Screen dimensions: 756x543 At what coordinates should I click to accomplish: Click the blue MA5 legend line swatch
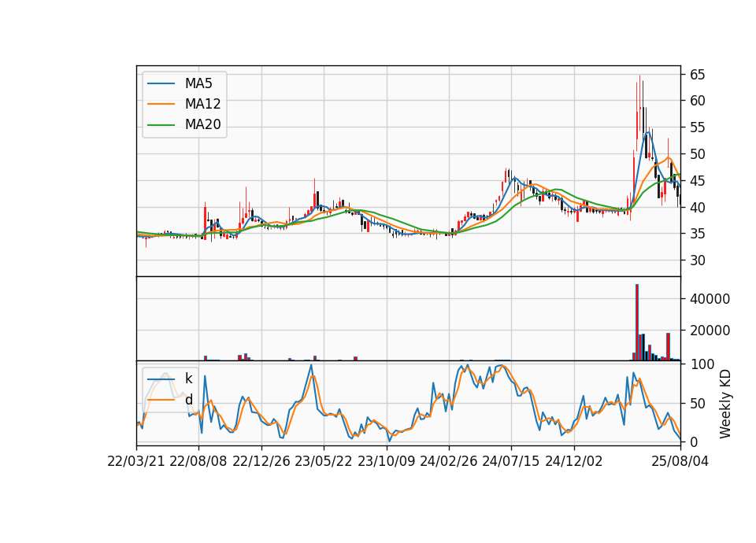[x=161, y=83]
